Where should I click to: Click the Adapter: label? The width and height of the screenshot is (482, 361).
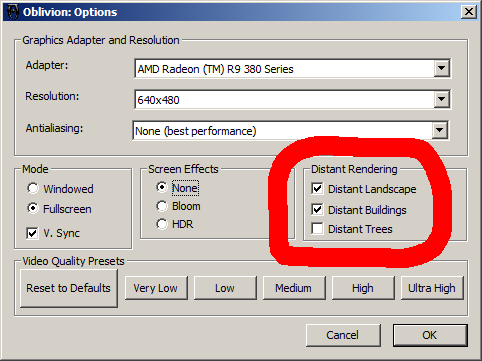tap(47, 65)
